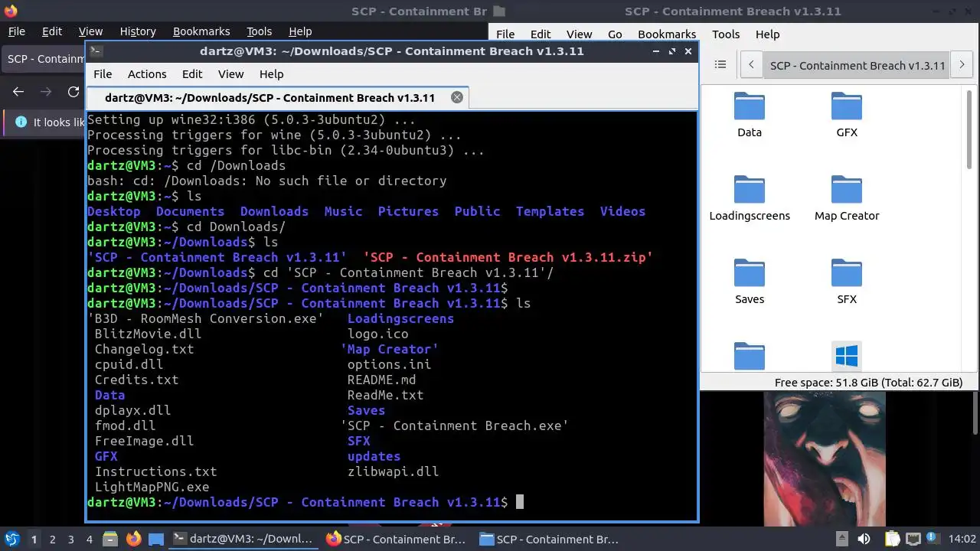980x551 pixels.
Task: Click 'README.md' in terminal listing
Action: [382, 380]
